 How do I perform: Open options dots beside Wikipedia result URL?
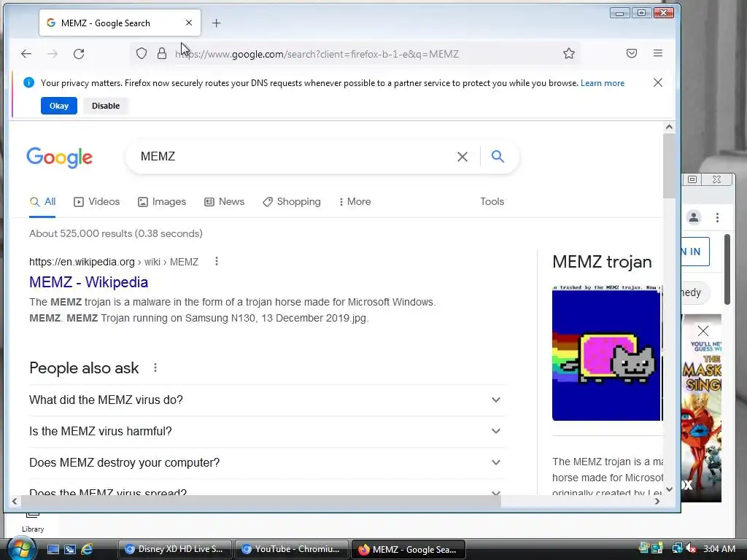tap(216, 262)
